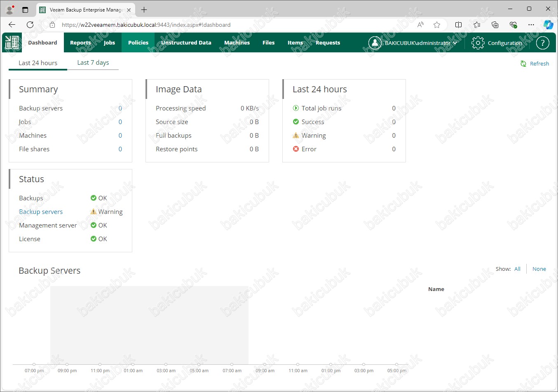Expand the BAKICUBUK\administrator user menu
Image resolution: width=558 pixels, height=392 pixels.
click(x=421, y=43)
